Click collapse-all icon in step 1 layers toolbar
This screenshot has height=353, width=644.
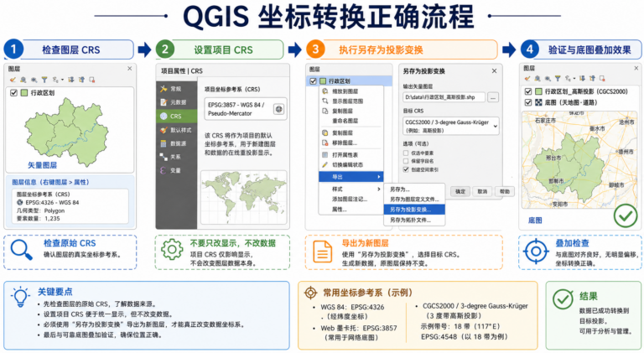pos(81,80)
